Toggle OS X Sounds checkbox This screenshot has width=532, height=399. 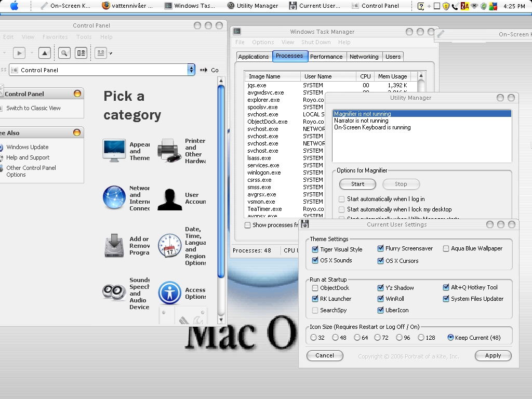pyautogui.click(x=315, y=260)
